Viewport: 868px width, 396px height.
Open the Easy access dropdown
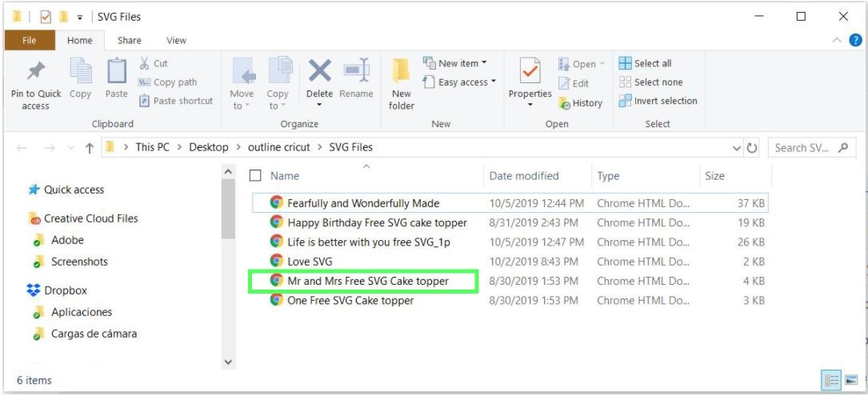pos(459,82)
